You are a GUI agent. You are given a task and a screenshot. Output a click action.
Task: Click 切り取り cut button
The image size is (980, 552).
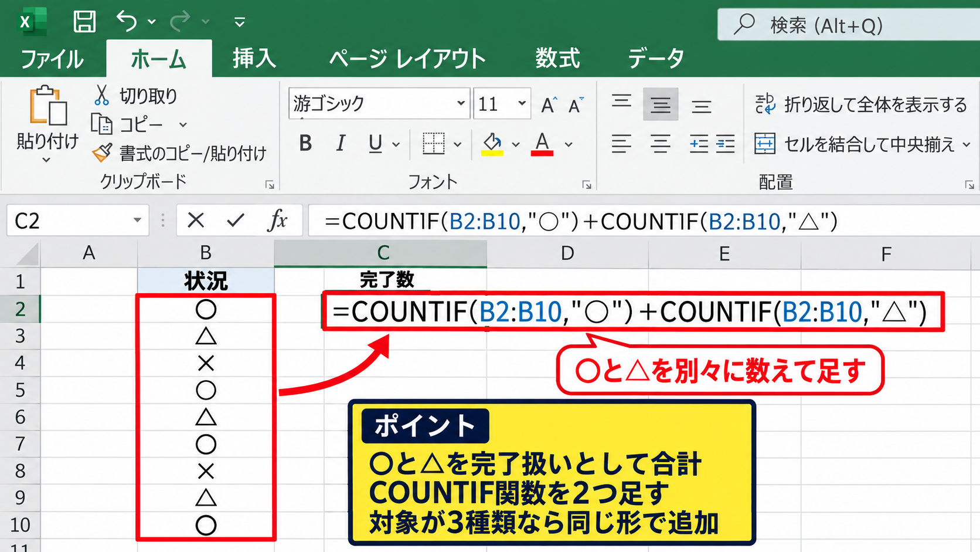[135, 96]
